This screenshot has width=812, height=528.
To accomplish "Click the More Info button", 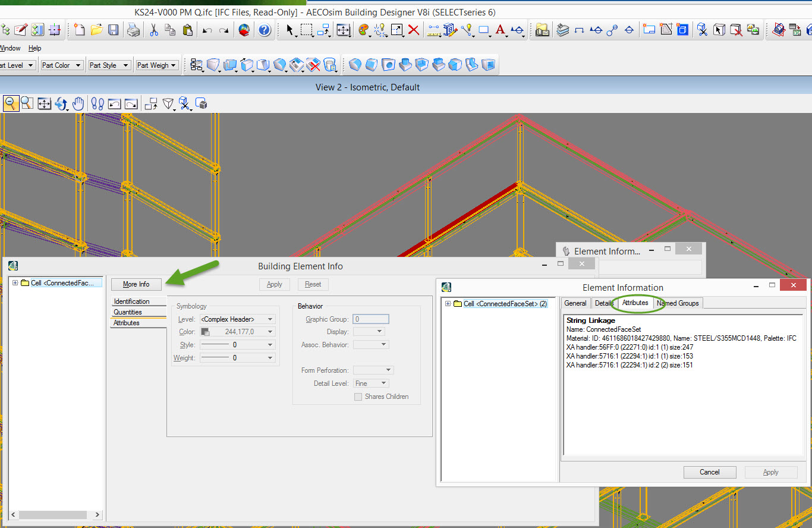I will (136, 284).
